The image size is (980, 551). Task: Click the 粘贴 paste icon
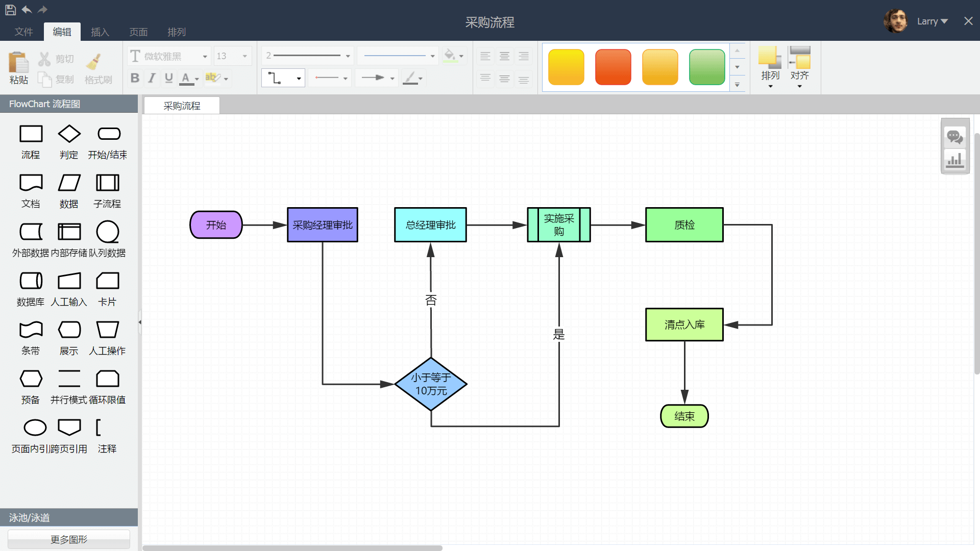coord(18,63)
